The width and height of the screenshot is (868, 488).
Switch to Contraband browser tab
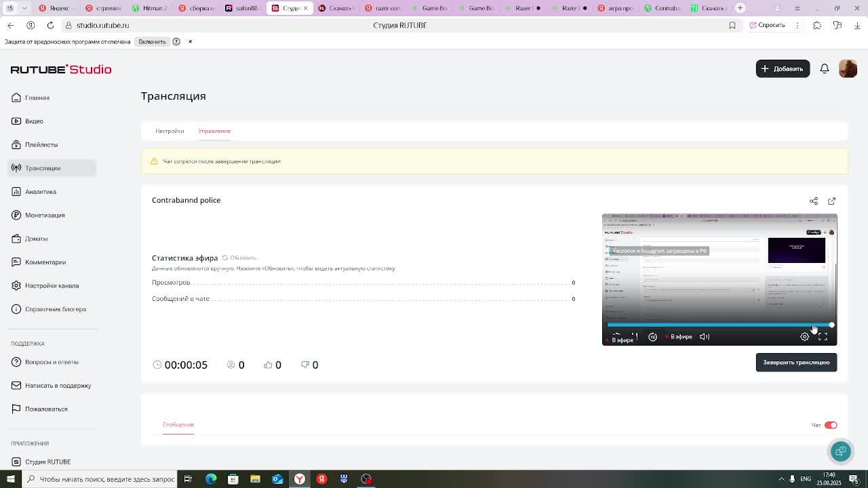(662, 8)
